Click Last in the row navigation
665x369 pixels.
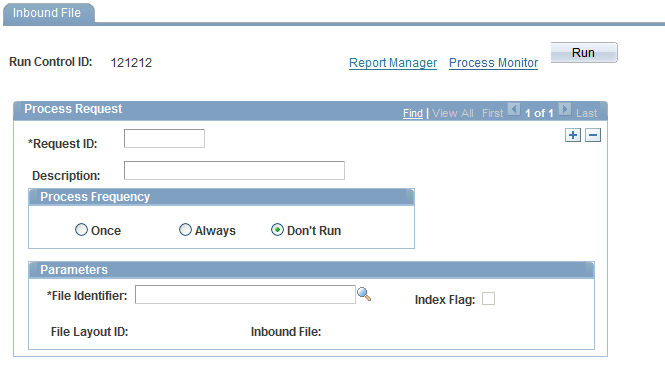586,113
